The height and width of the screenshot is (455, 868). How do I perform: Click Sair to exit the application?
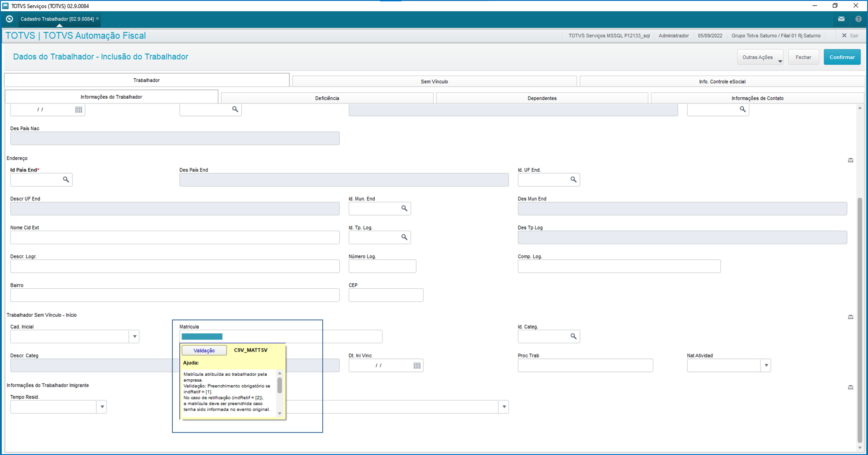850,35
